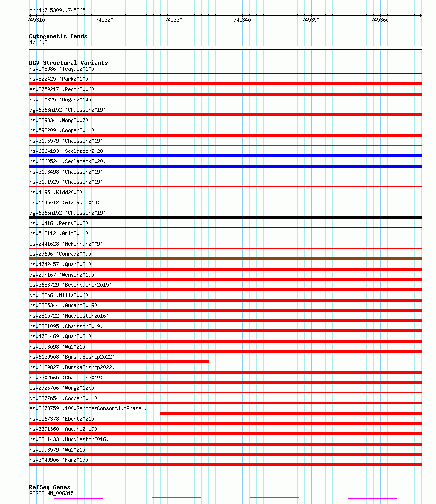Click the black bar under dgv6366n152
Viewport: 436px width, 504px height.
tap(225, 218)
